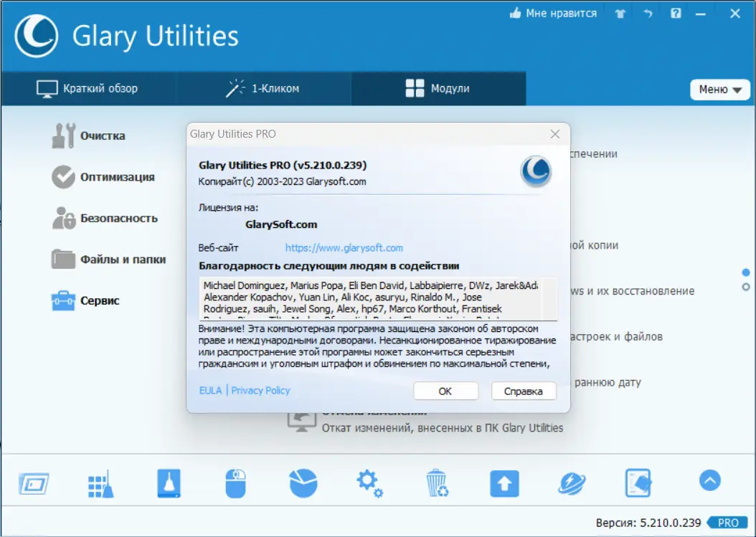The width and height of the screenshot is (756, 537).
Task: Click the planet with lightning internet icon
Action: click(571, 483)
